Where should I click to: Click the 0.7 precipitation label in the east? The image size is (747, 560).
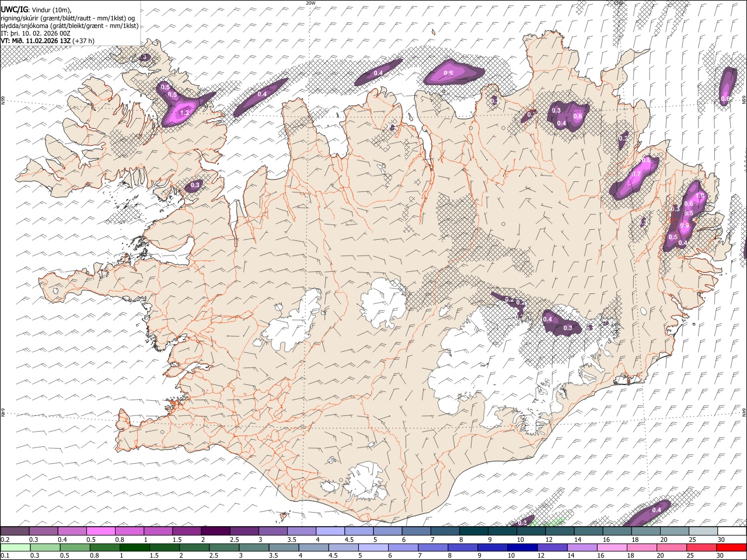pyautogui.click(x=637, y=174)
